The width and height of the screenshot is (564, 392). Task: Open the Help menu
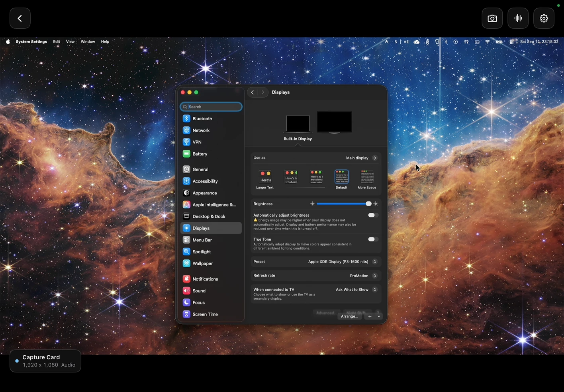click(105, 41)
